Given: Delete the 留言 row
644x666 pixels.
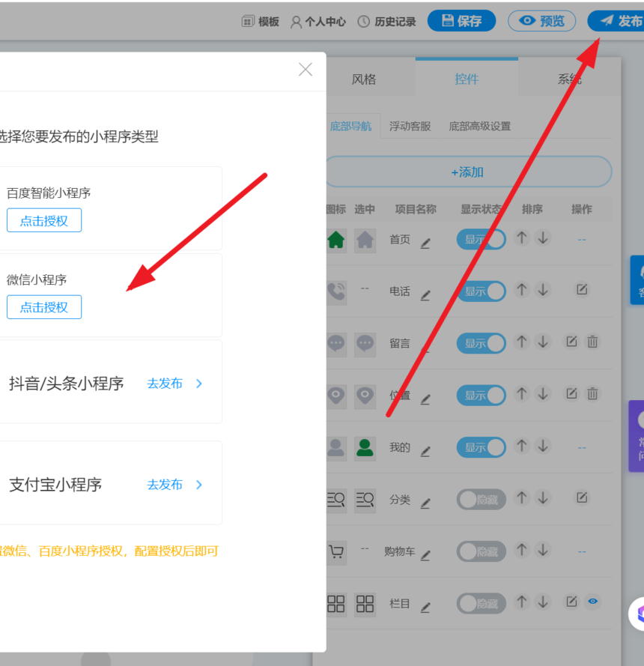Looking at the screenshot, I should pos(592,342).
